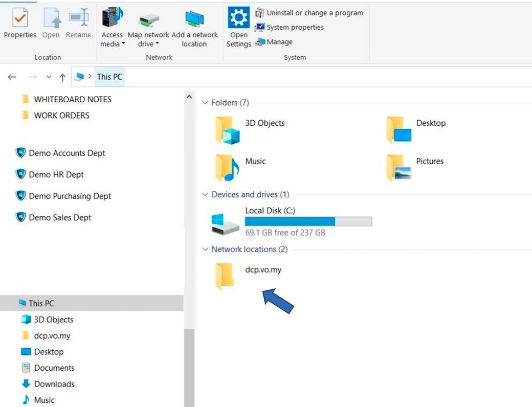
Task: Click This PC in the address bar
Action: 109,77
